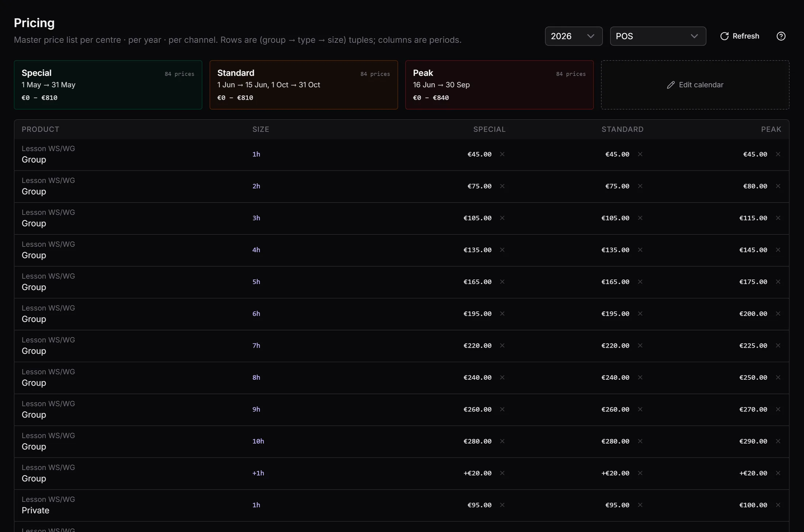Edit Special €95.00 price for Private 1h

tap(479, 505)
